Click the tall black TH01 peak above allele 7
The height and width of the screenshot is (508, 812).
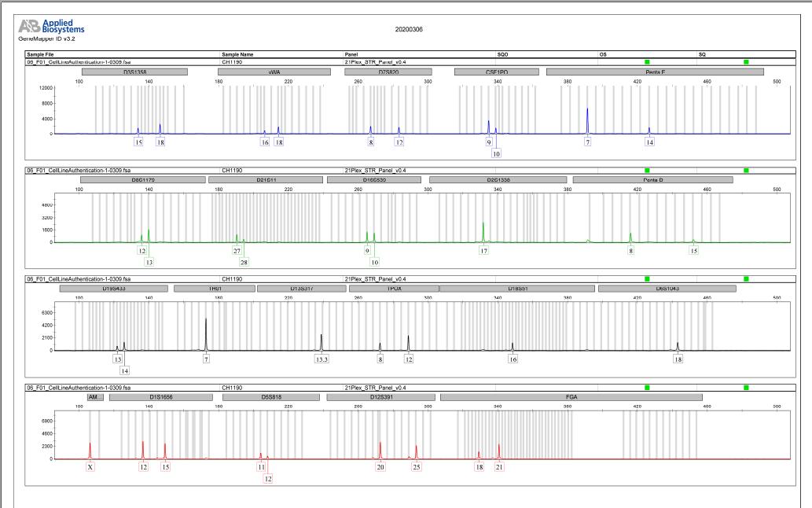(x=206, y=334)
